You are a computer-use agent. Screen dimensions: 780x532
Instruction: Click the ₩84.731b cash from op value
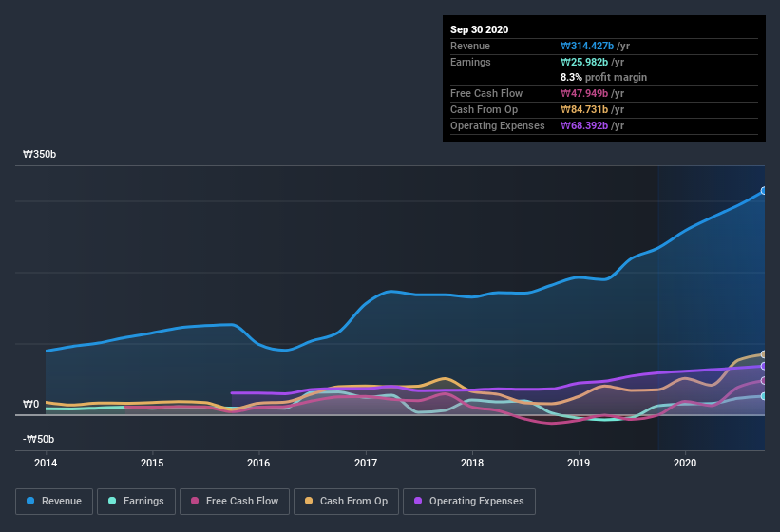[584, 109]
